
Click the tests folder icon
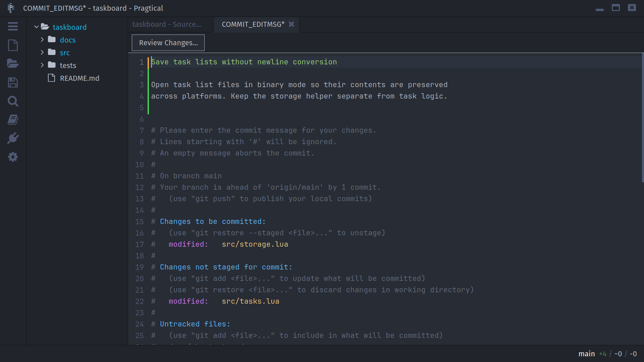point(52,65)
